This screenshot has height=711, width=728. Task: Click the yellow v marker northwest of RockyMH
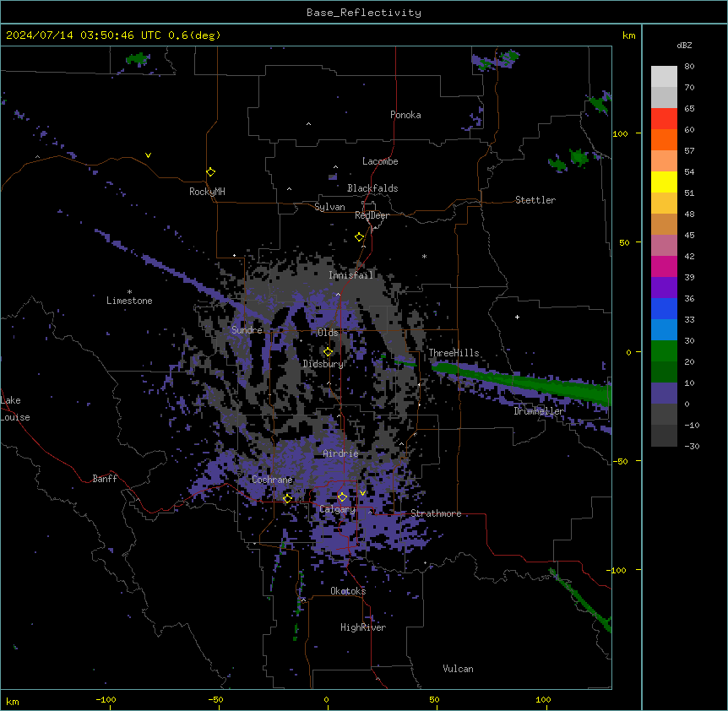click(148, 155)
